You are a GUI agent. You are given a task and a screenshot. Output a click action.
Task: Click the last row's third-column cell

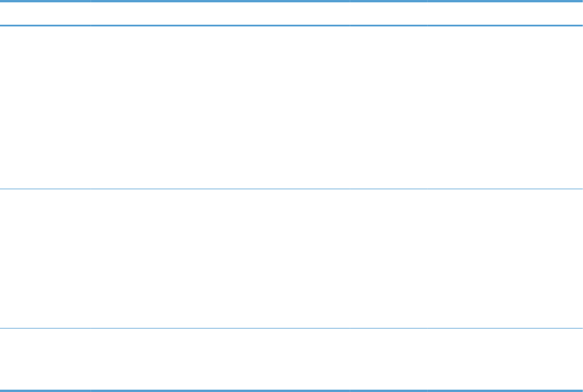coord(388,359)
